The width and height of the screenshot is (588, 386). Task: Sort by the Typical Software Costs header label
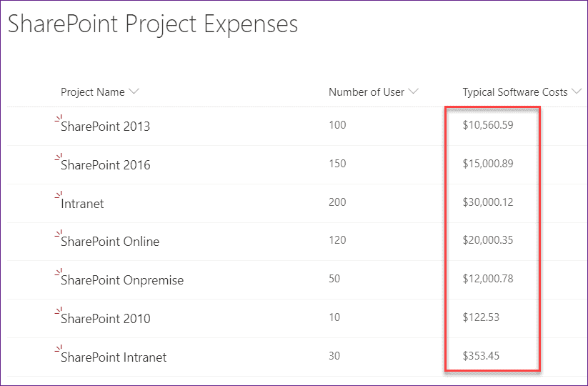tap(515, 92)
